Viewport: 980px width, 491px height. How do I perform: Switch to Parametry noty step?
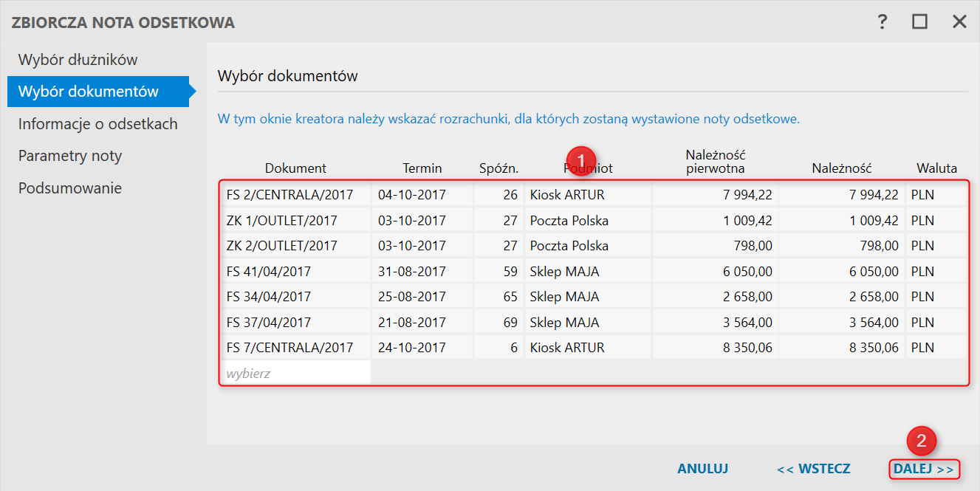pos(70,156)
